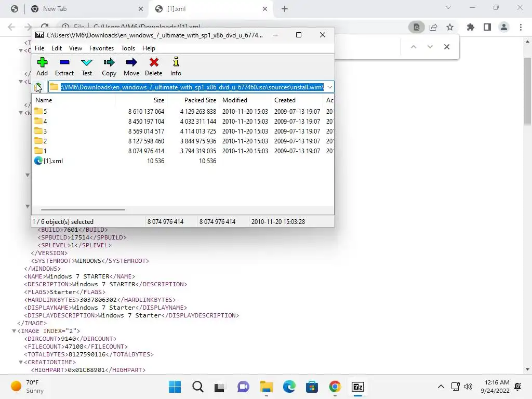Open Windows Start button on taskbar
Image resolution: width=532 pixels, height=399 pixels.
pyautogui.click(x=175, y=387)
